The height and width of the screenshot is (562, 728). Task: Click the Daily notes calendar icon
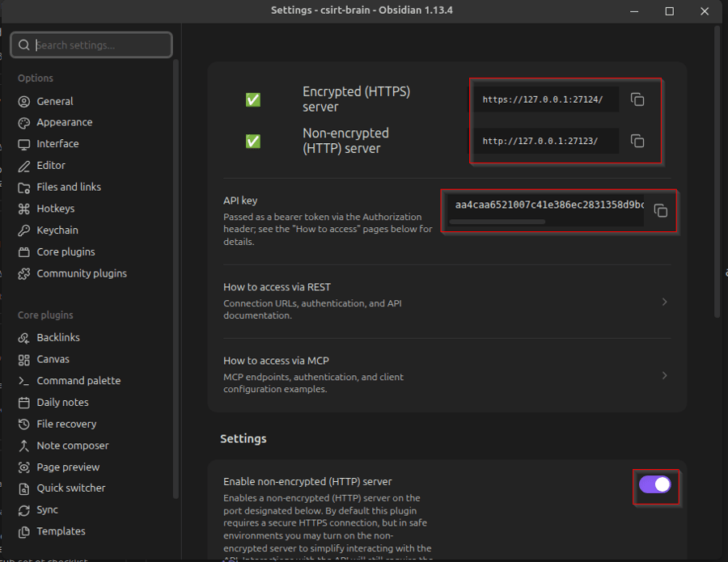[x=24, y=403]
